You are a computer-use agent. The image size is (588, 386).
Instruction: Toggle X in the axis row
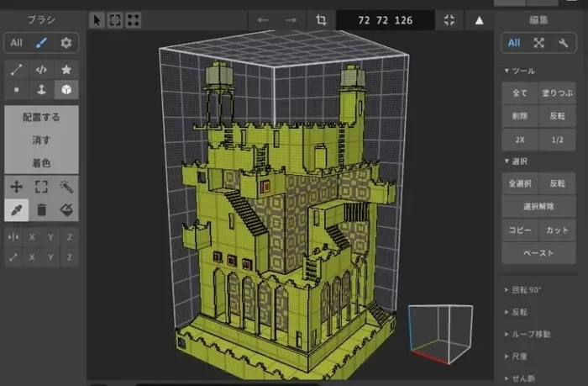(x=32, y=257)
